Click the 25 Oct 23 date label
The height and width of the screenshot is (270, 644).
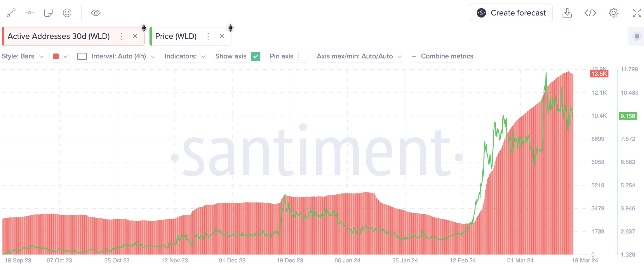[x=117, y=260]
